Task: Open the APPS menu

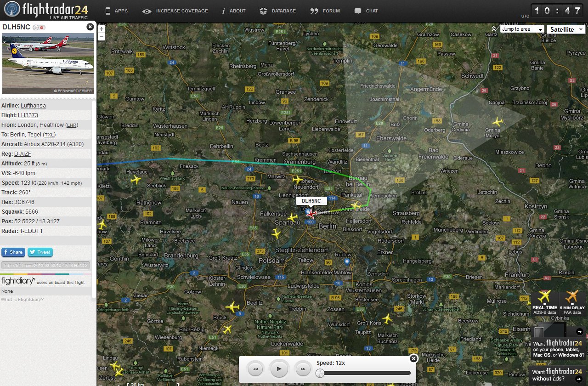Action: click(116, 11)
